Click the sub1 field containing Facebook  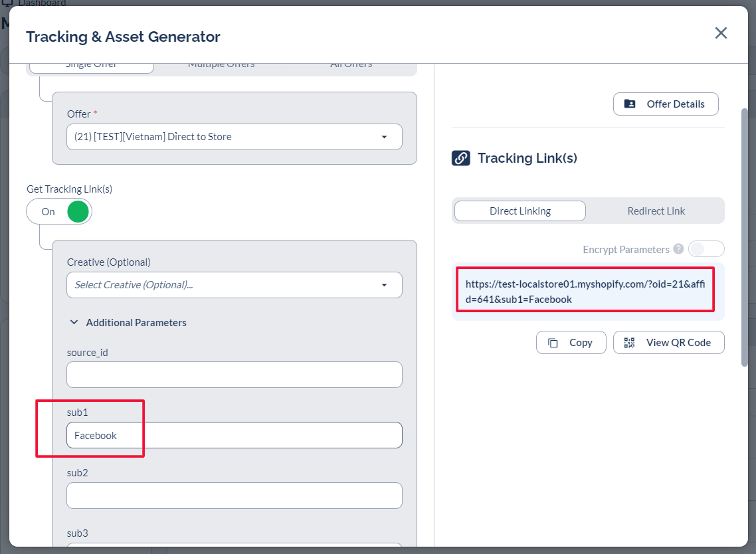[234, 436]
